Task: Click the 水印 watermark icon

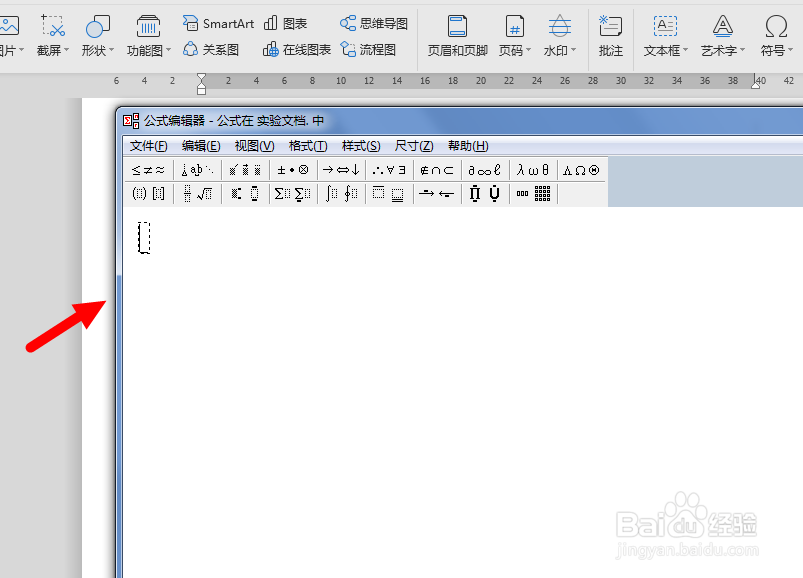Action: [559, 26]
